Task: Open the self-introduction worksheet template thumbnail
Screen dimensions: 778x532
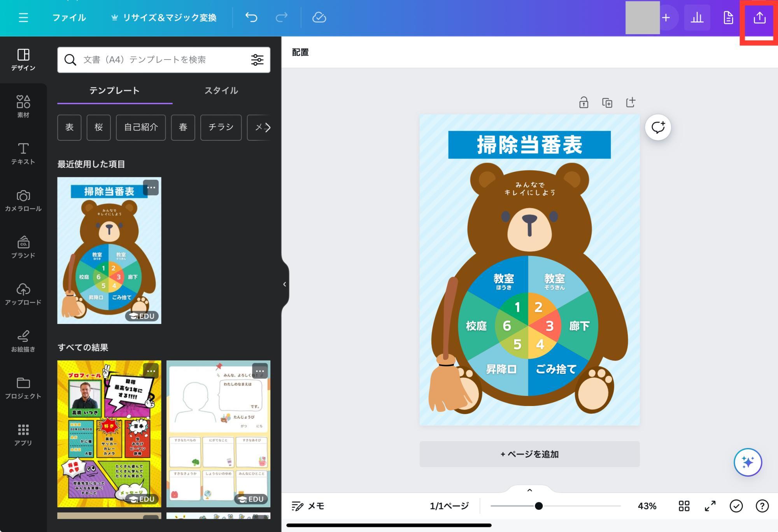Action: (218, 434)
